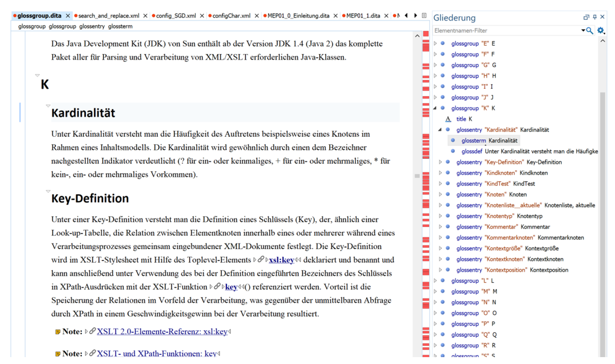Expand glossgroup "F" in outline
The width and height of the screenshot is (615, 364).
click(x=435, y=54)
